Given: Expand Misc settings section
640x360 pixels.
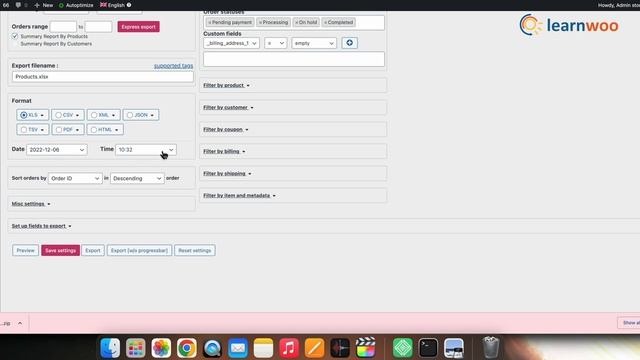Looking at the screenshot, I should (31, 204).
